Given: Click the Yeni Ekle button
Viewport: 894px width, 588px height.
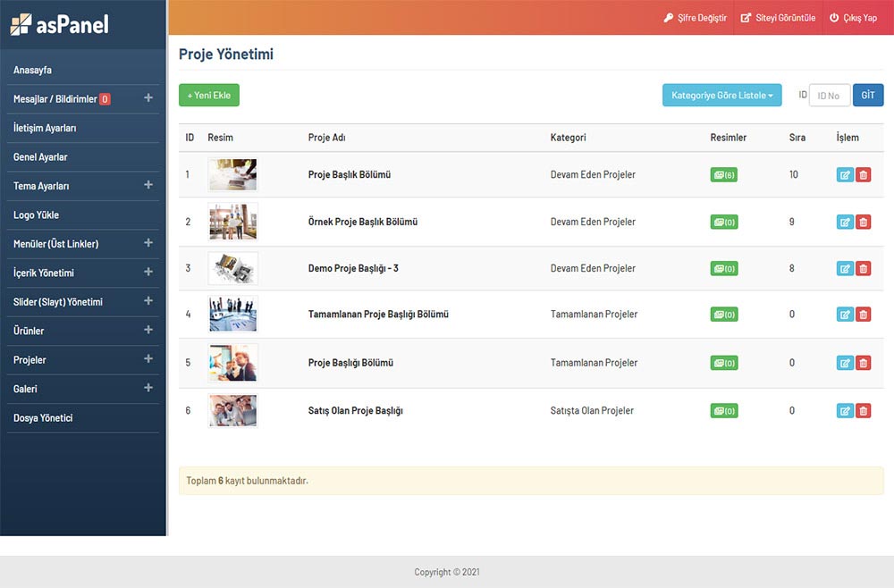Looking at the screenshot, I should click(209, 96).
